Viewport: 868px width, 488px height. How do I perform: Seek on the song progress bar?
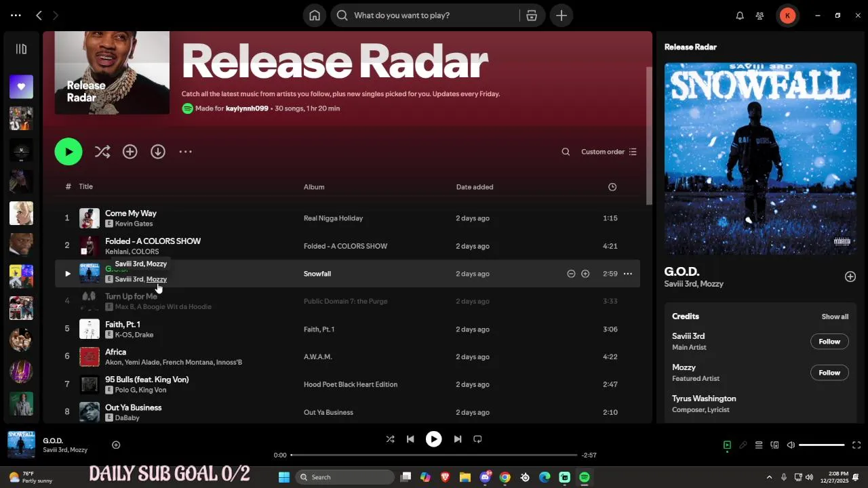click(434, 455)
